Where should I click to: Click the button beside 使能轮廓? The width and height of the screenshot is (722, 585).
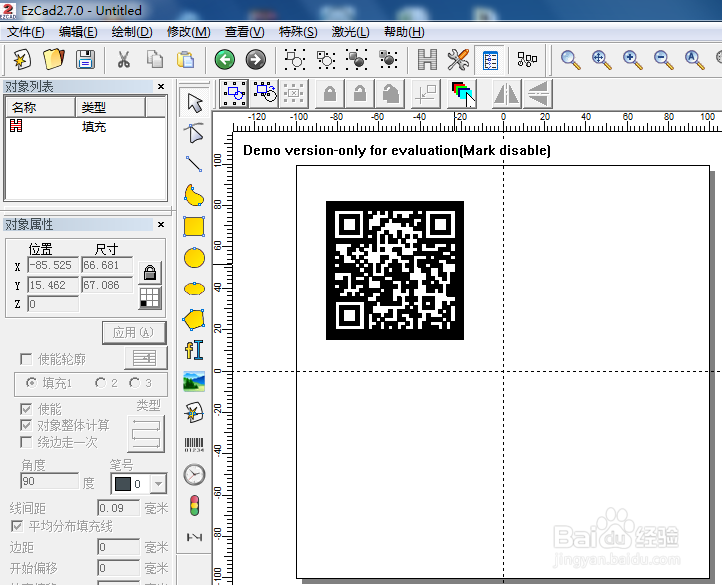coord(145,358)
